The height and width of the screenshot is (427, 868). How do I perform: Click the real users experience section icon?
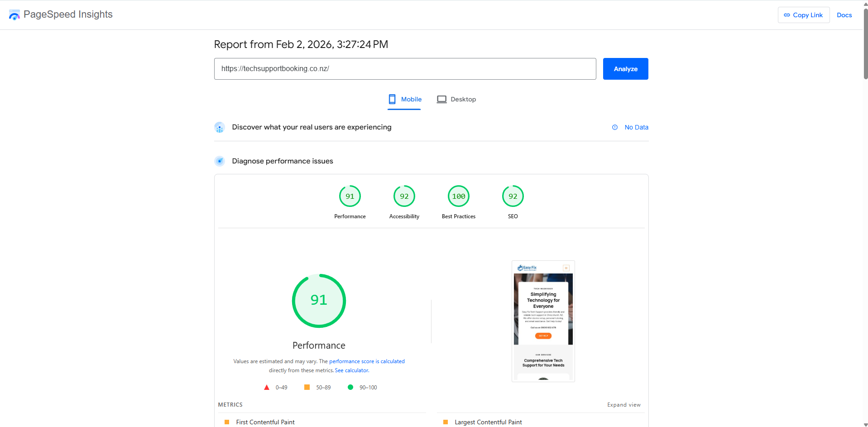pos(220,128)
